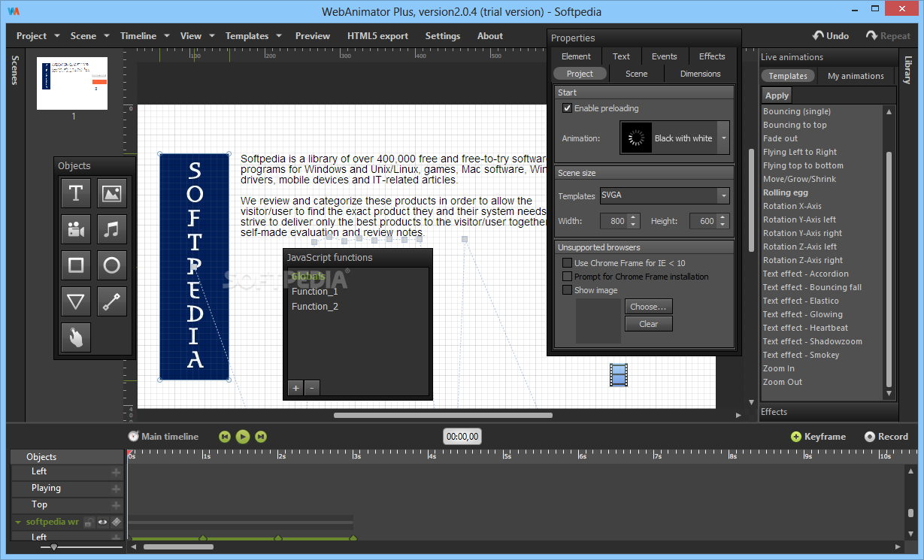Add function with plus button
This screenshot has width=924, height=560.
[x=295, y=388]
